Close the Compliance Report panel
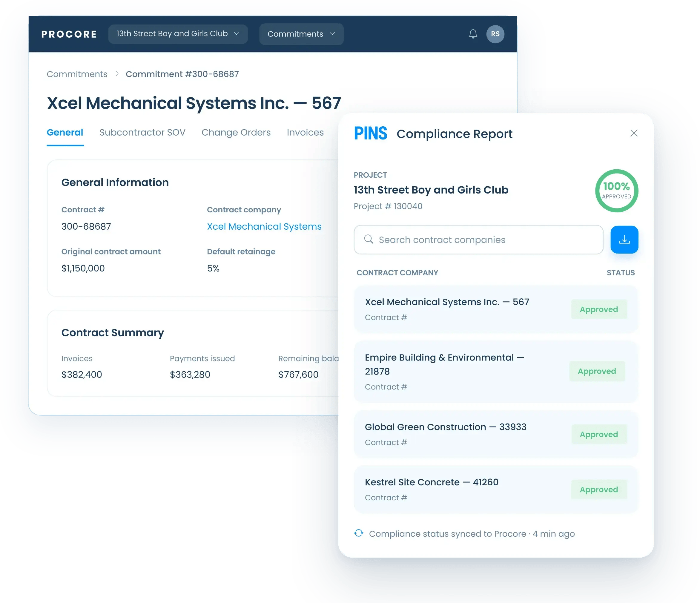Viewport: 700px width, 603px height. (633, 133)
